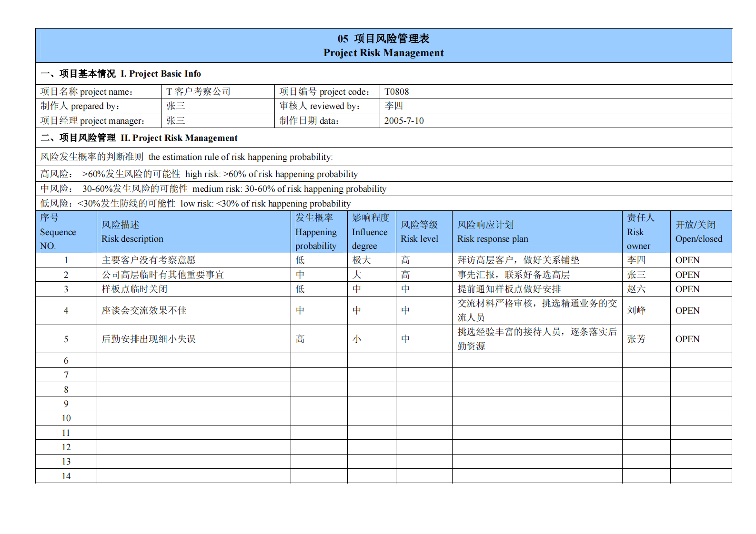Click response plan '挑选经验丰富的接待人员' cell
The width and height of the screenshot is (756, 534).
pos(537,339)
